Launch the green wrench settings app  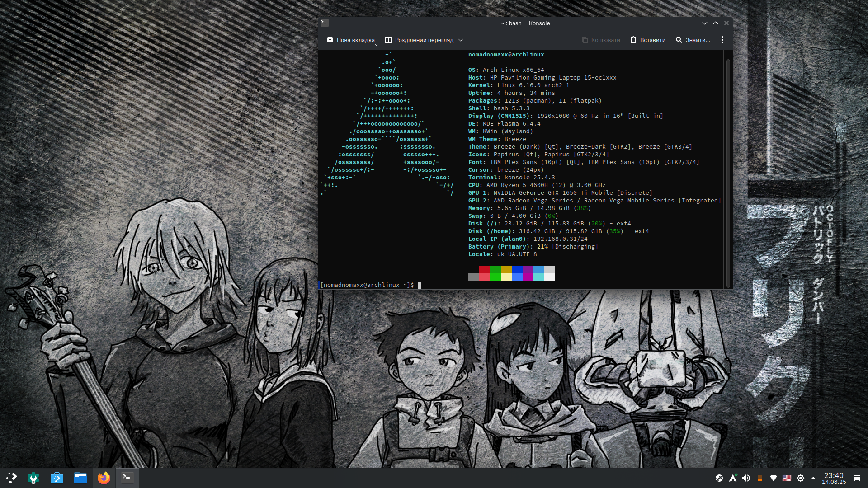pos(33,478)
